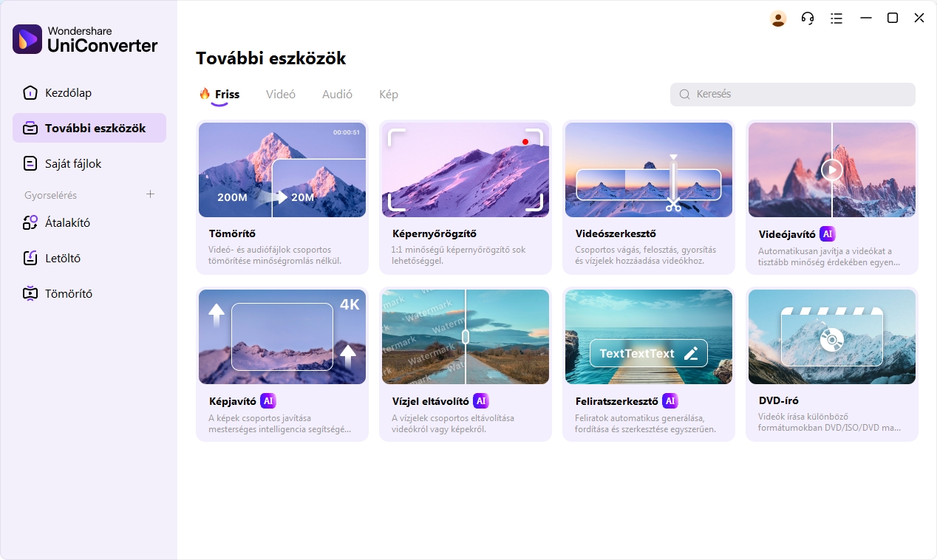Launch the Vízjel eltávolító tool
Viewport: 937px width, 560px height.
pyautogui.click(x=466, y=364)
